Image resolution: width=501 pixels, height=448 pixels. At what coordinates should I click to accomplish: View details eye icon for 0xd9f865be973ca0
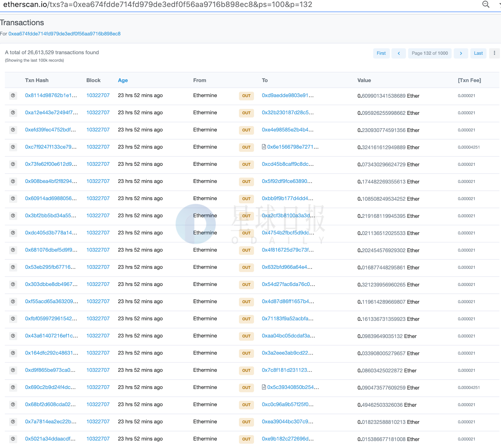[x=13, y=370]
